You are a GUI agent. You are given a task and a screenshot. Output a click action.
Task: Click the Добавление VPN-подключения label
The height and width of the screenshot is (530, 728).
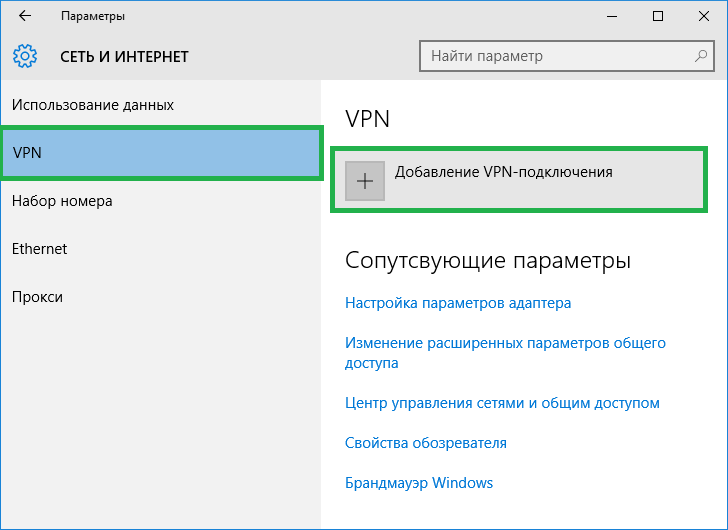[503, 172]
